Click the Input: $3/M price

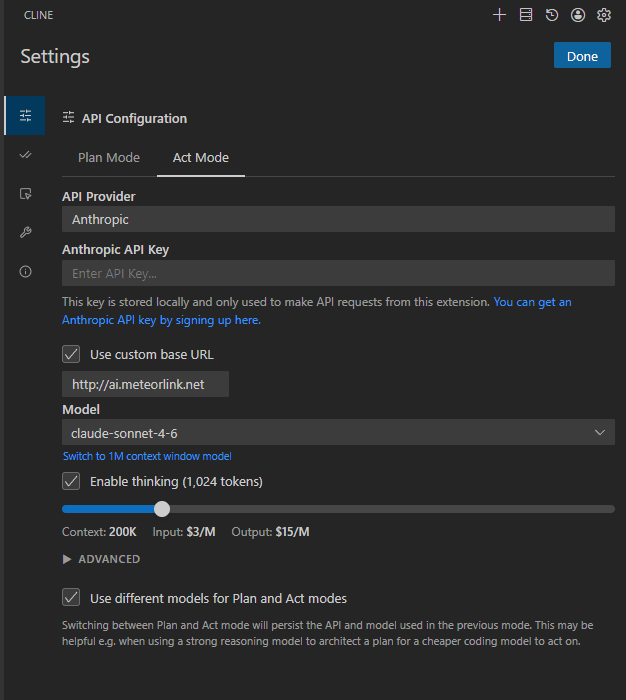pyautogui.click(x=184, y=532)
